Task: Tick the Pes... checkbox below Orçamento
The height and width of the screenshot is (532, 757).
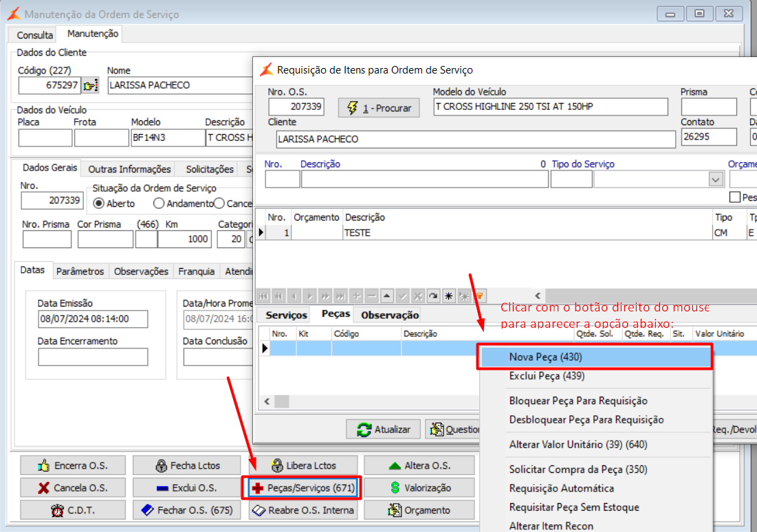Action: click(x=735, y=197)
